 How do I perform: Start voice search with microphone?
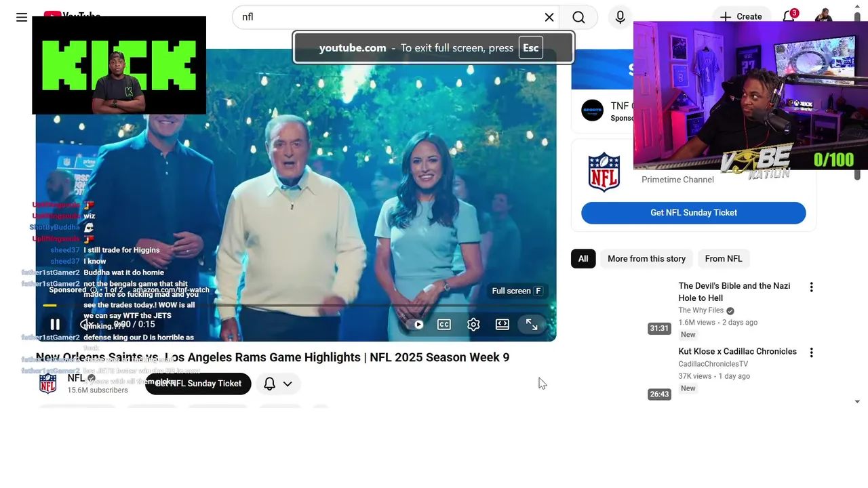620,17
